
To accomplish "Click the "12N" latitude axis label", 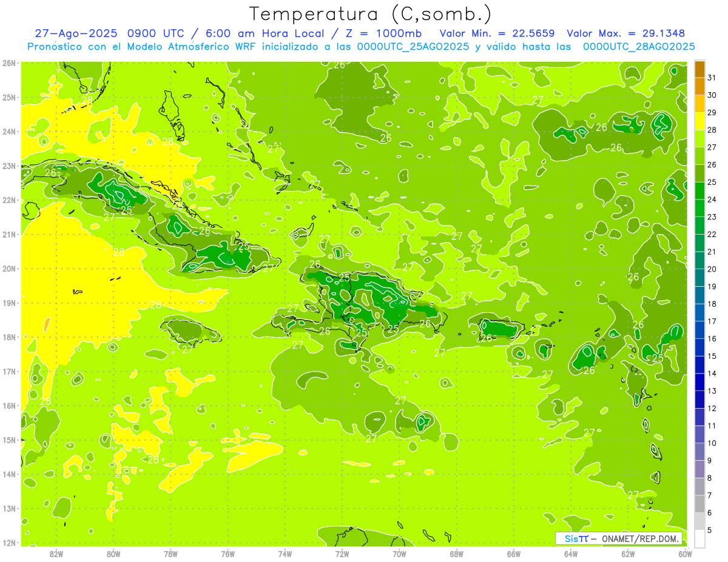I will [9, 543].
